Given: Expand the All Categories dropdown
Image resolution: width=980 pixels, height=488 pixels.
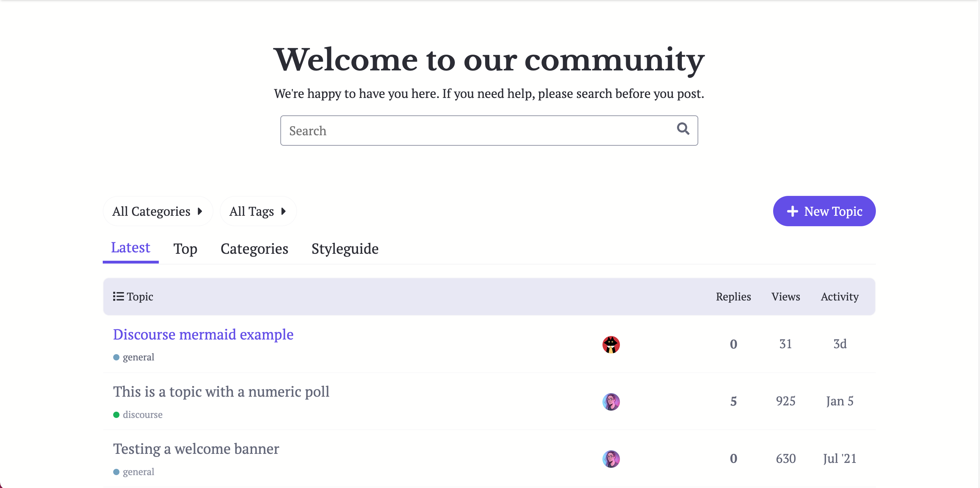Looking at the screenshot, I should pos(157,211).
